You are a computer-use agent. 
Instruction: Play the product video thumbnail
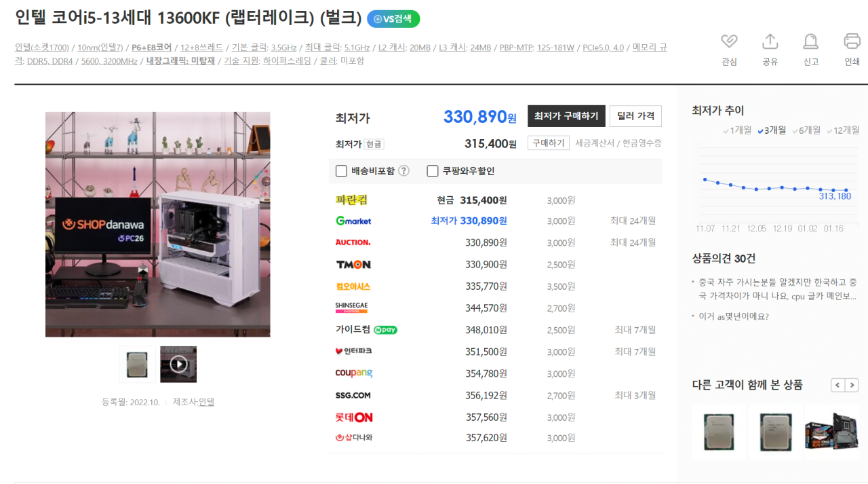pyautogui.click(x=178, y=365)
